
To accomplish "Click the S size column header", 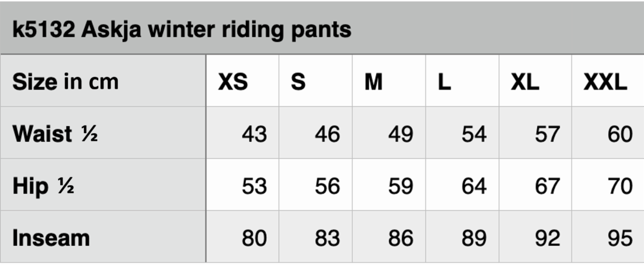I will tap(298, 83).
